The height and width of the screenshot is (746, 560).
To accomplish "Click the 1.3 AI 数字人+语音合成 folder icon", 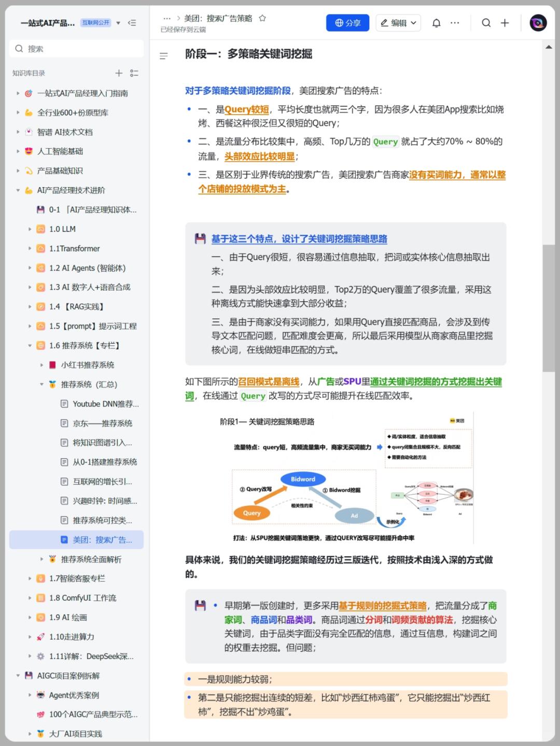I will pyautogui.click(x=40, y=287).
